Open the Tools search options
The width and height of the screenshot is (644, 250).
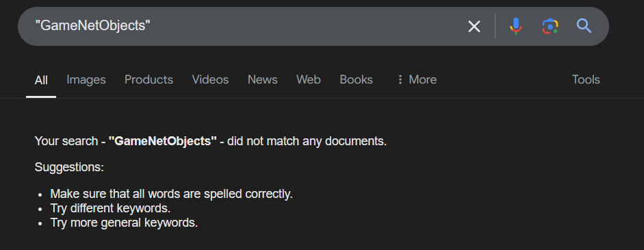pos(586,79)
